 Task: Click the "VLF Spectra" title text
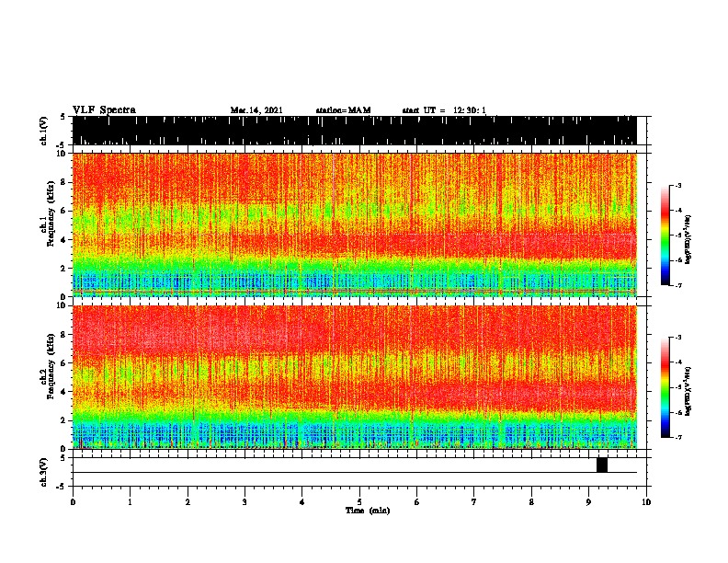click(x=104, y=110)
